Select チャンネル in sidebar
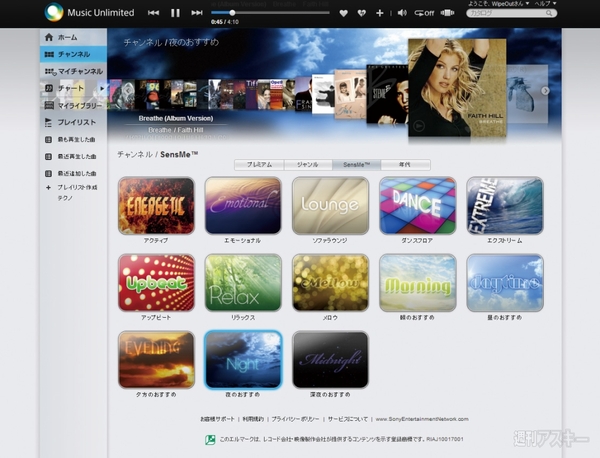600x458 pixels. point(73,54)
